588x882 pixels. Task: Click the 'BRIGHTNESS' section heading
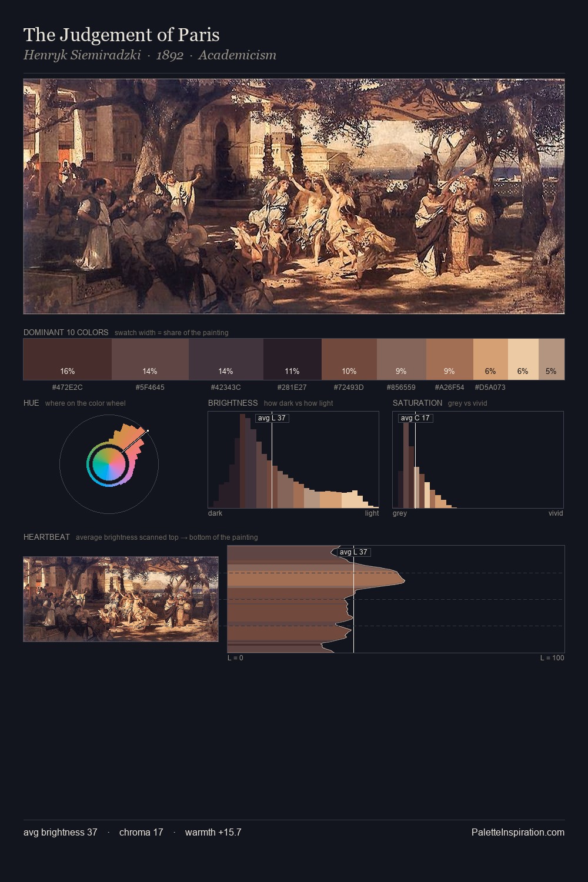(x=233, y=403)
